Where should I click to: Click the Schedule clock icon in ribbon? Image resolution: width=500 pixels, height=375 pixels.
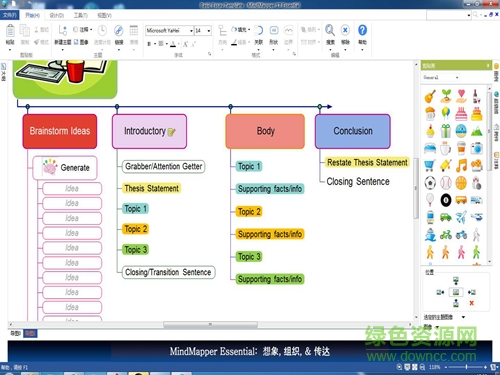[x=102, y=31]
